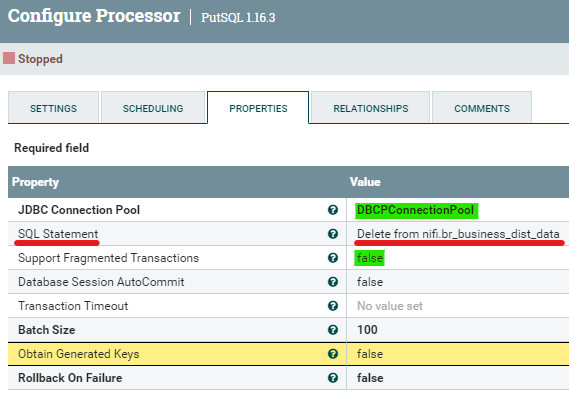Image resolution: width=569 pixels, height=393 pixels.
Task: Select the Database Session AutoCommit property name
Action: coord(101,282)
